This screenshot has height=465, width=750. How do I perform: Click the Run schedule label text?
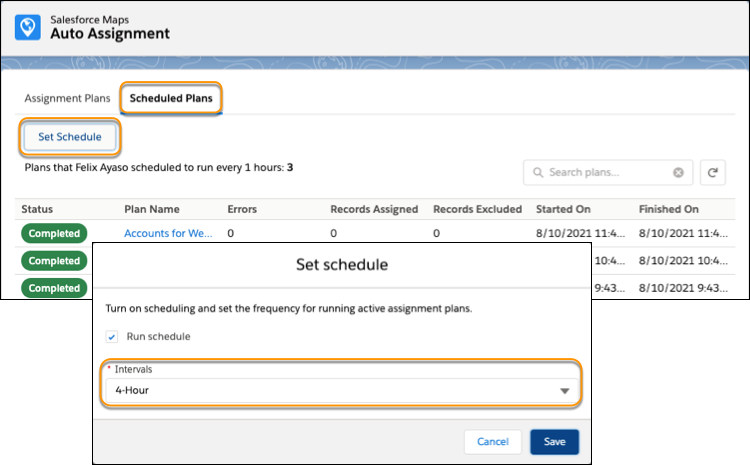(x=158, y=336)
